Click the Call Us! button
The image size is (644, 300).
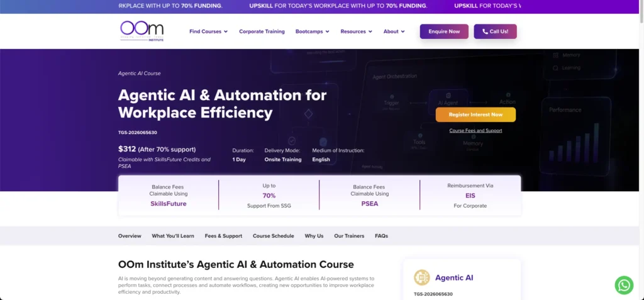coord(495,31)
